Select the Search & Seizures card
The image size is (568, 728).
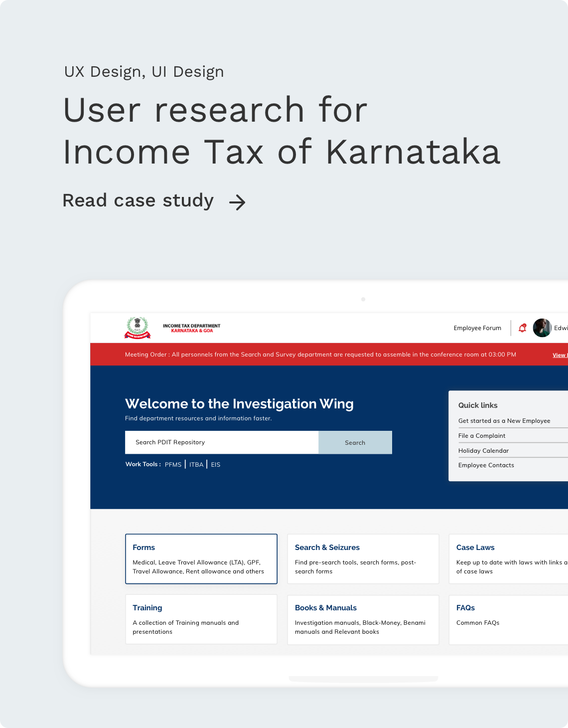[x=363, y=558]
